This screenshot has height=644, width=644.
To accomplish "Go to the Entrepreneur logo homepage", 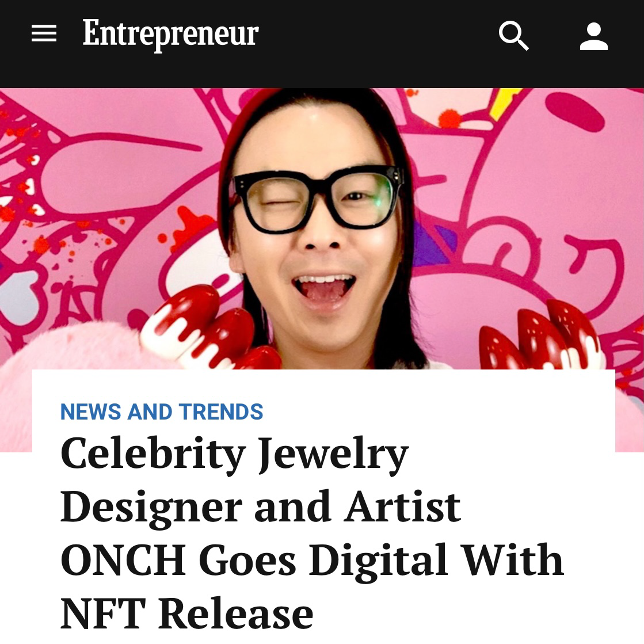I will point(170,35).
